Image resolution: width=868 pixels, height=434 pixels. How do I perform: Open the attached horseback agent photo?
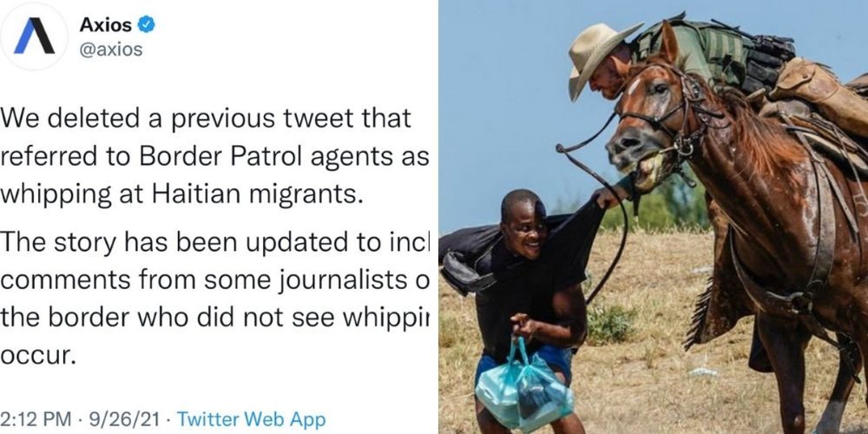(654, 217)
